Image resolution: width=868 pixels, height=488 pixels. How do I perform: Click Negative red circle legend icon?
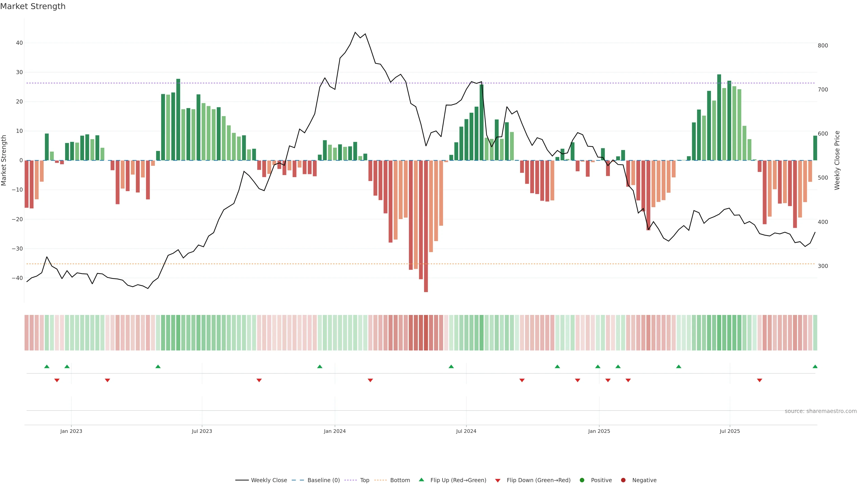623,480
